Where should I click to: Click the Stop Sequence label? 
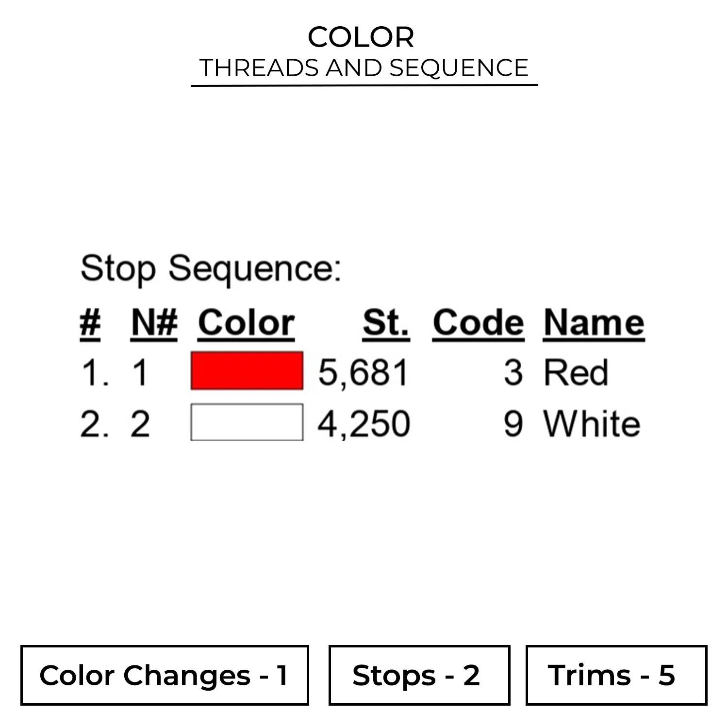pyautogui.click(x=211, y=268)
